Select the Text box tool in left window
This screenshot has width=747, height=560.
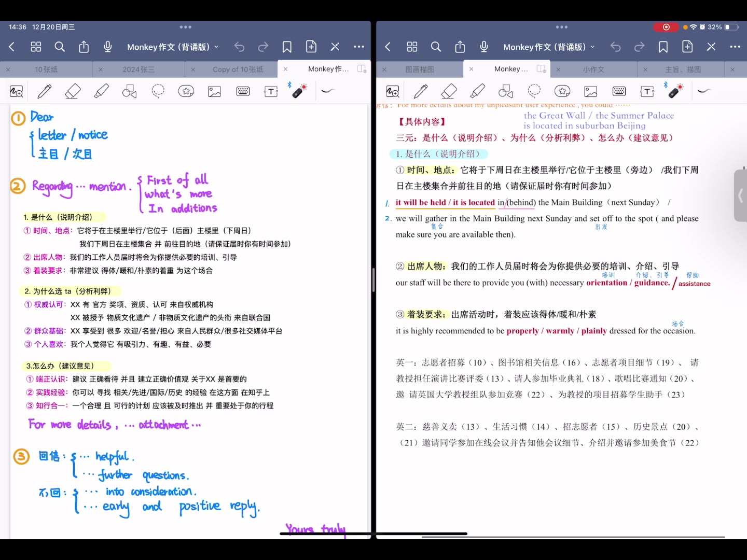coord(271,92)
